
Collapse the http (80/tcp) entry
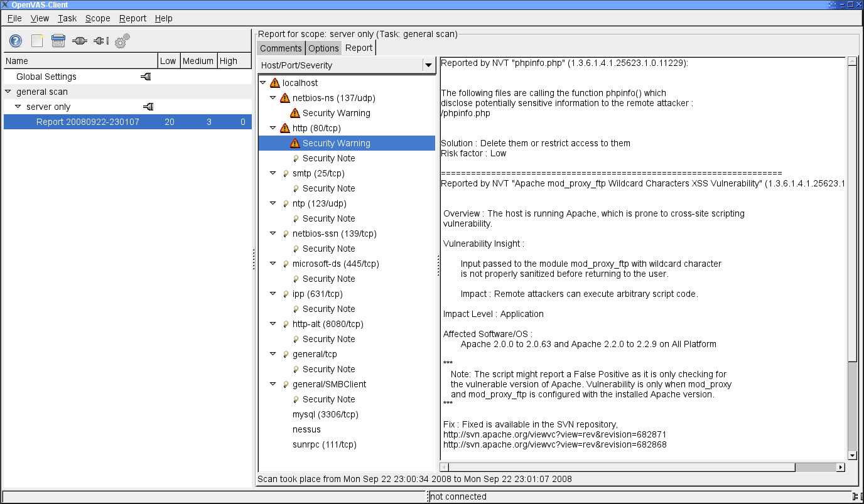tap(273, 128)
